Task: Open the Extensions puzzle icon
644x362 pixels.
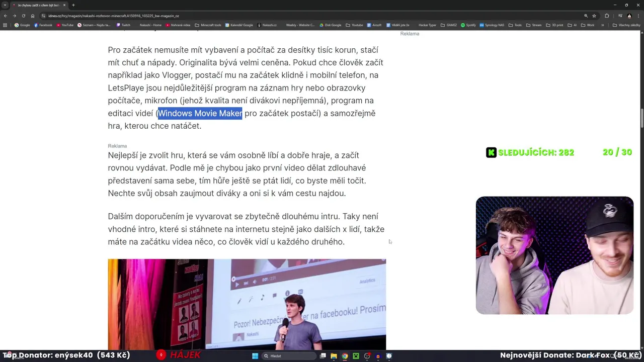Action: (x=607, y=16)
